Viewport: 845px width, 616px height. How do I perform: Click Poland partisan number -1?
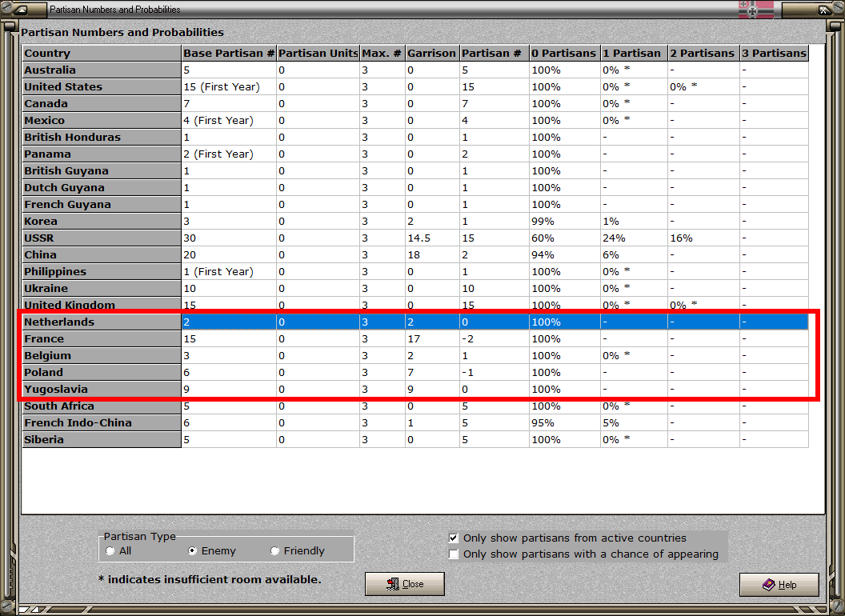pos(468,373)
